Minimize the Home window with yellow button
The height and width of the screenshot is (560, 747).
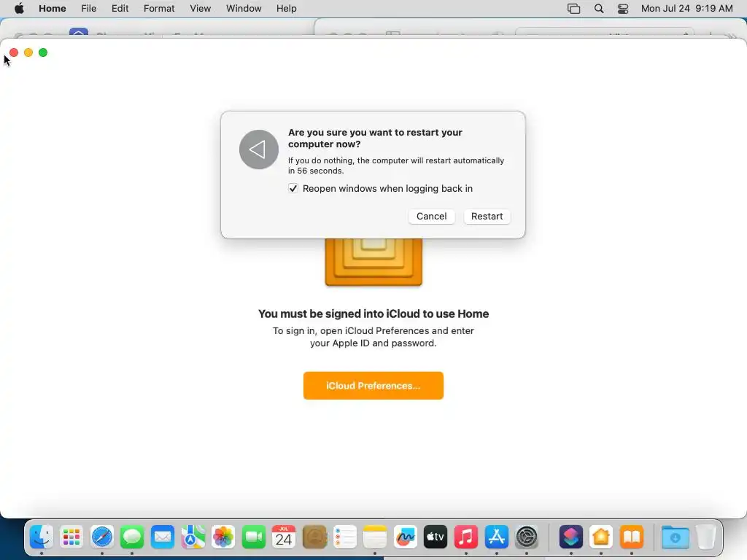(x=28, y=52)
